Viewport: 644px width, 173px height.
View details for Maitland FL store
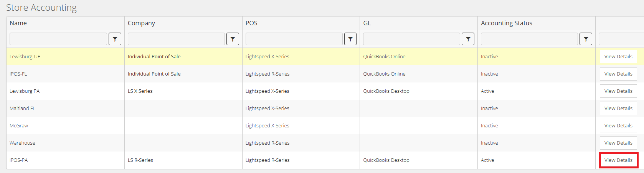(618, 108)
